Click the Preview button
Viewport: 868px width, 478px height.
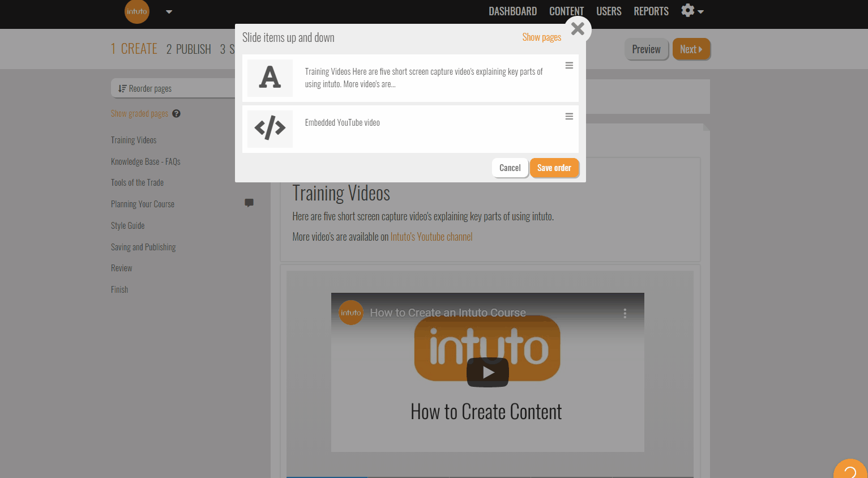[647, 49]
